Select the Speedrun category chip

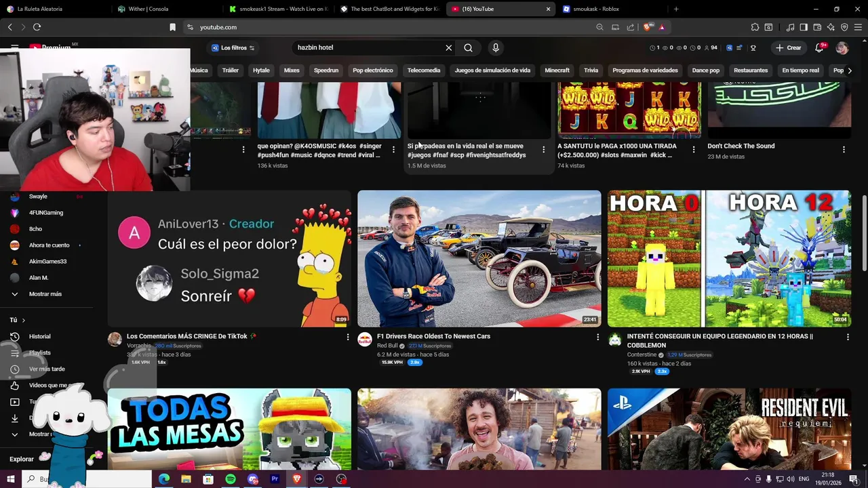326,70
